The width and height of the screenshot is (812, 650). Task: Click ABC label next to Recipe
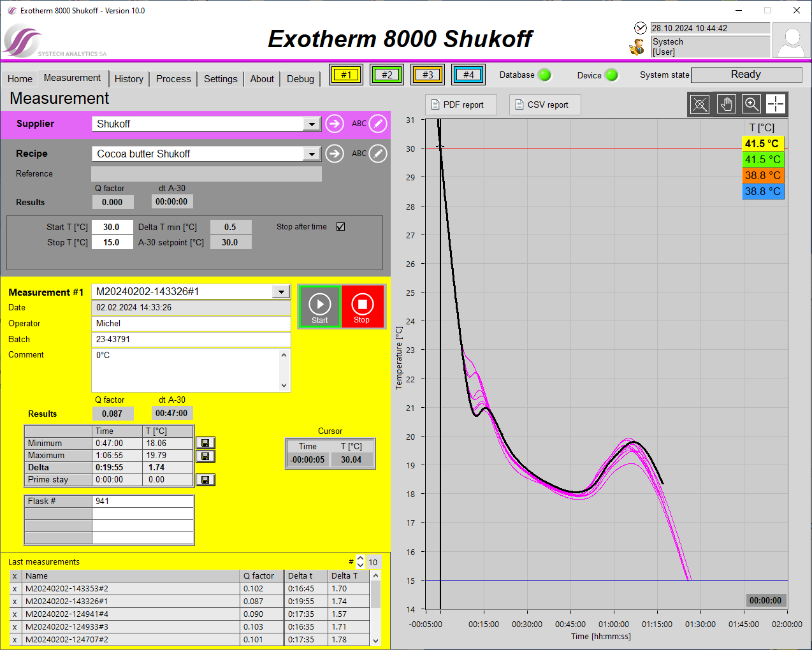point(359,154)
